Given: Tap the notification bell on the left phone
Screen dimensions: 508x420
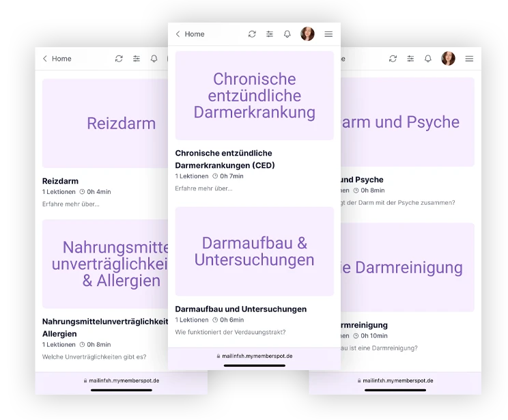Looking at the screenshot, I should (x=154, y=59).
